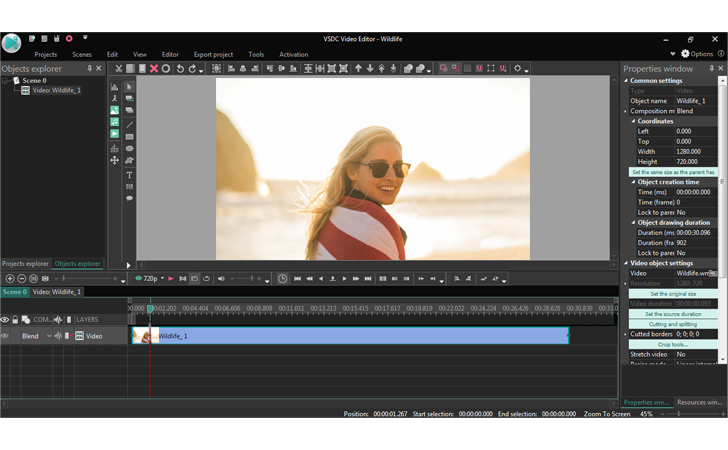Screen dimensions: 728x450
Task: Click the Wildlife_1 clip on the timeline
Action: coord(350,336)
